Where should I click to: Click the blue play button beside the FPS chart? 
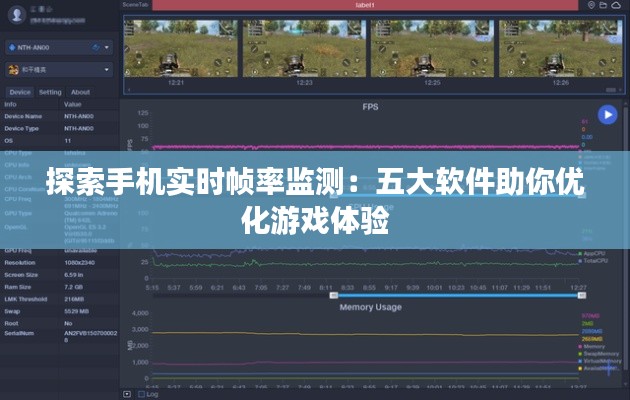607,115
